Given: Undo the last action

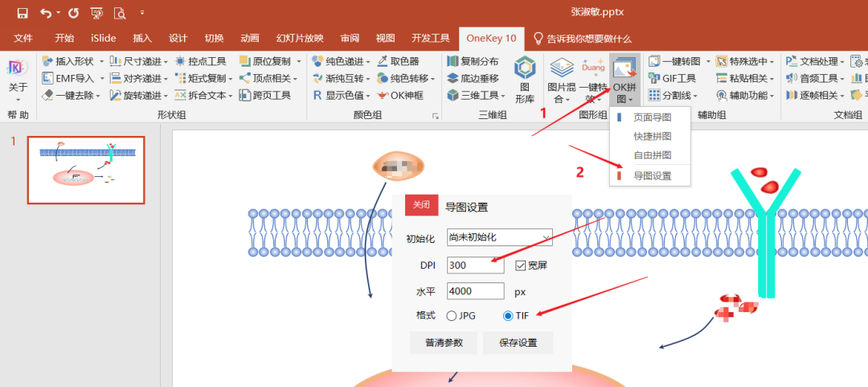Looking at the screenshot, I should coord(47,13).
